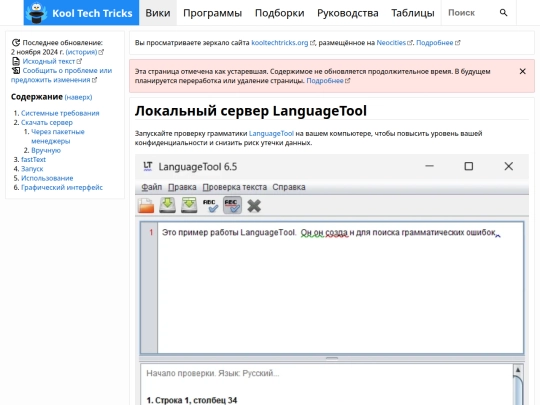Go to fastText section
Screen dimensions: 540x405
click(x=33, y=159)
